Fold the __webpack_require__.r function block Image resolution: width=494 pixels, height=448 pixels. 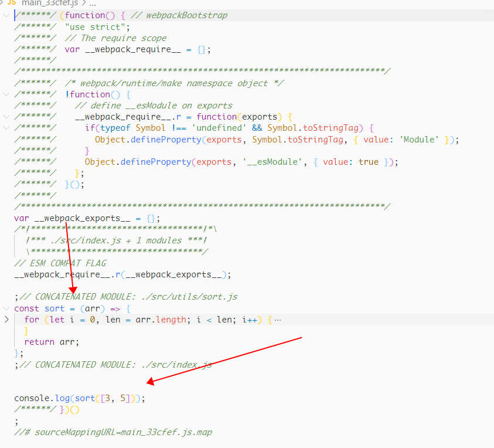point(6,117)
